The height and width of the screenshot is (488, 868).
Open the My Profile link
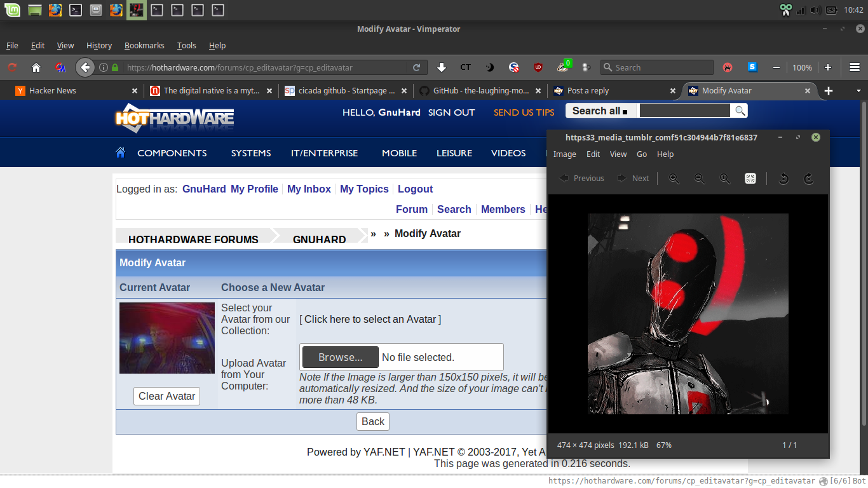tap(254, 189)
